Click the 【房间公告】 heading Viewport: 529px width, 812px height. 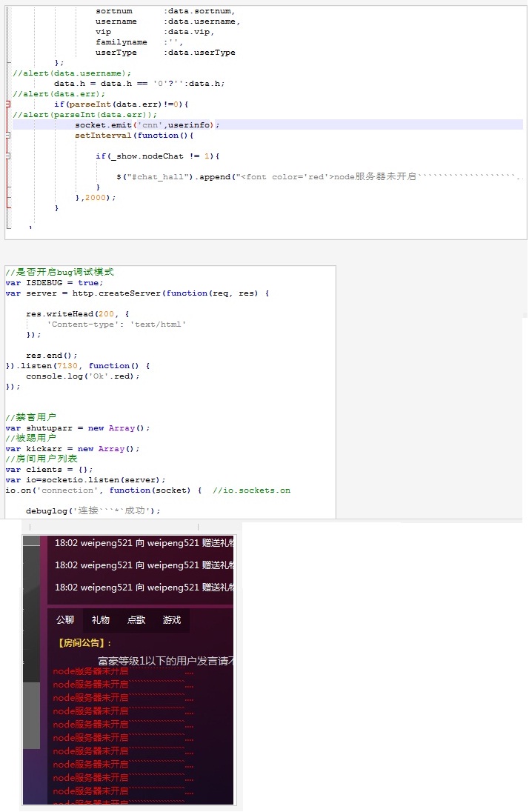click(83, 642)
